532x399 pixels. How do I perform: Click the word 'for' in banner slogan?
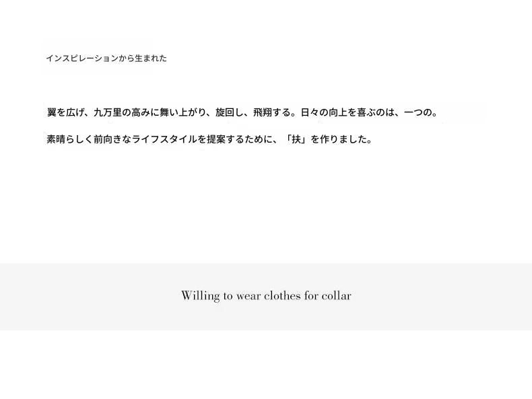click(x=311, y=295)
